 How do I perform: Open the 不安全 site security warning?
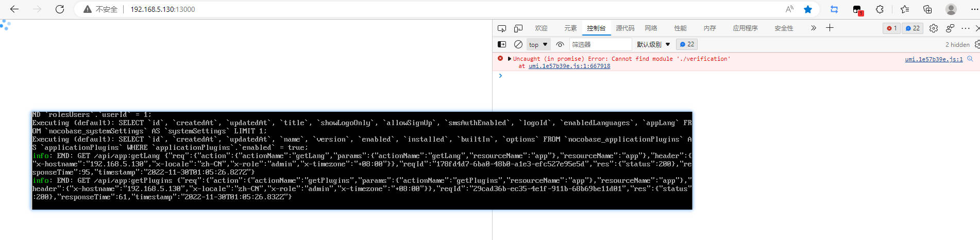point(100,9)
